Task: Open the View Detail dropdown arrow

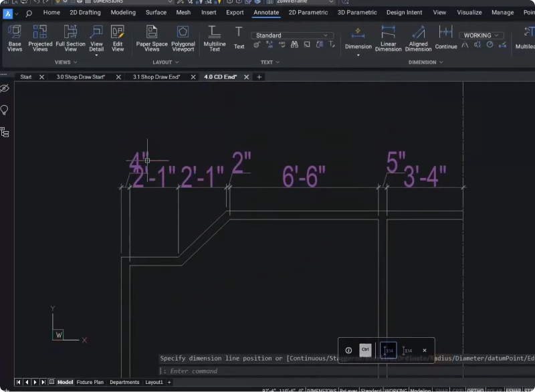Action: (x=96, y=55)
